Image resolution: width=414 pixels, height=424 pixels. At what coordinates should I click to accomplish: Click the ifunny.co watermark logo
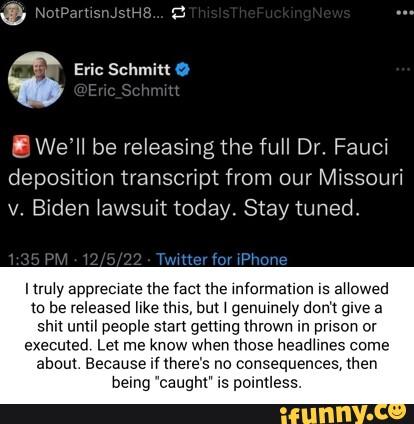click(343, 414)
